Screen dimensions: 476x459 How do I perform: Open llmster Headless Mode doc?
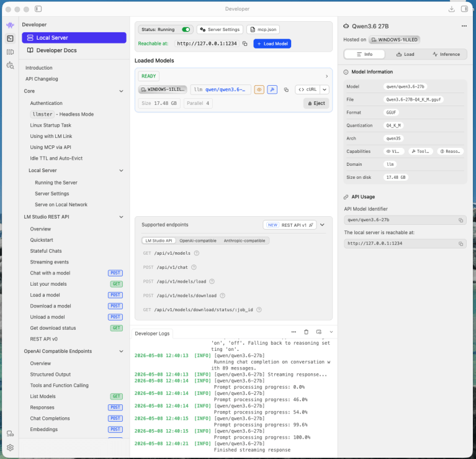click(x=62, y=114)
